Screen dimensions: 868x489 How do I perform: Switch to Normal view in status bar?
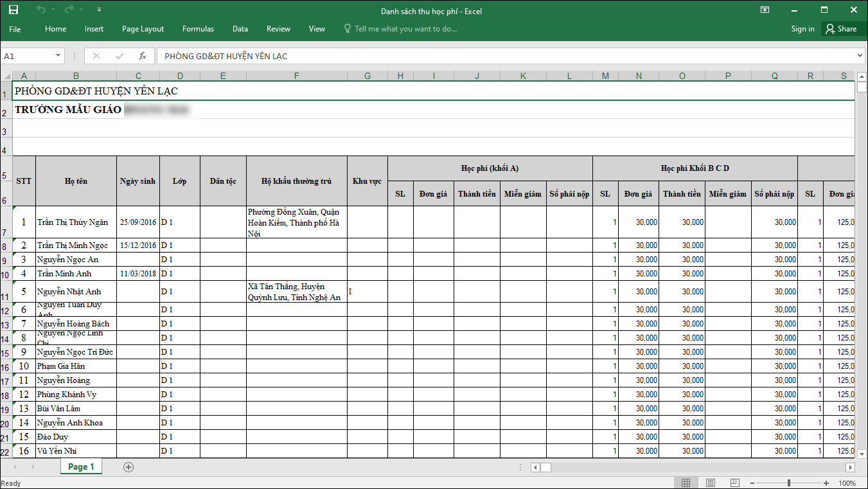click(x=686, y=483)
